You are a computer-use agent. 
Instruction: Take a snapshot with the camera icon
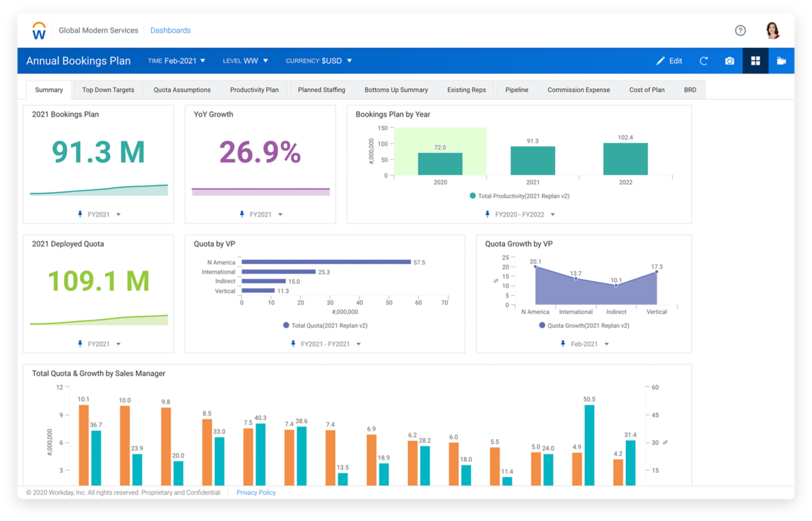click(x=729, y=61)
